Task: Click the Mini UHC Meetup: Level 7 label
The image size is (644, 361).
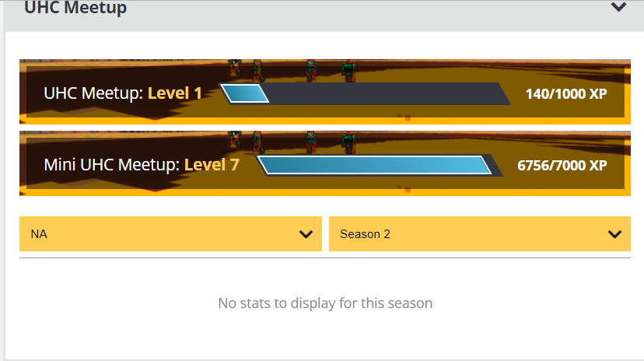Action: (x=142, y=165)
